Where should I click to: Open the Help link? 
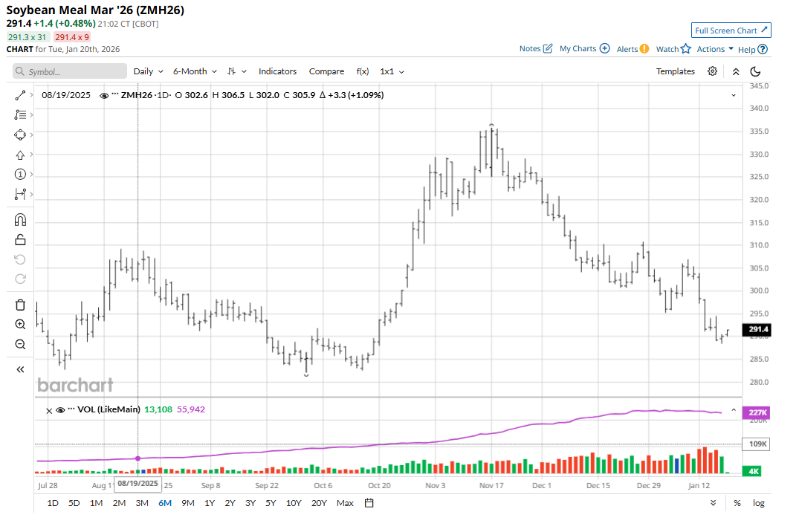coord(753,50)
